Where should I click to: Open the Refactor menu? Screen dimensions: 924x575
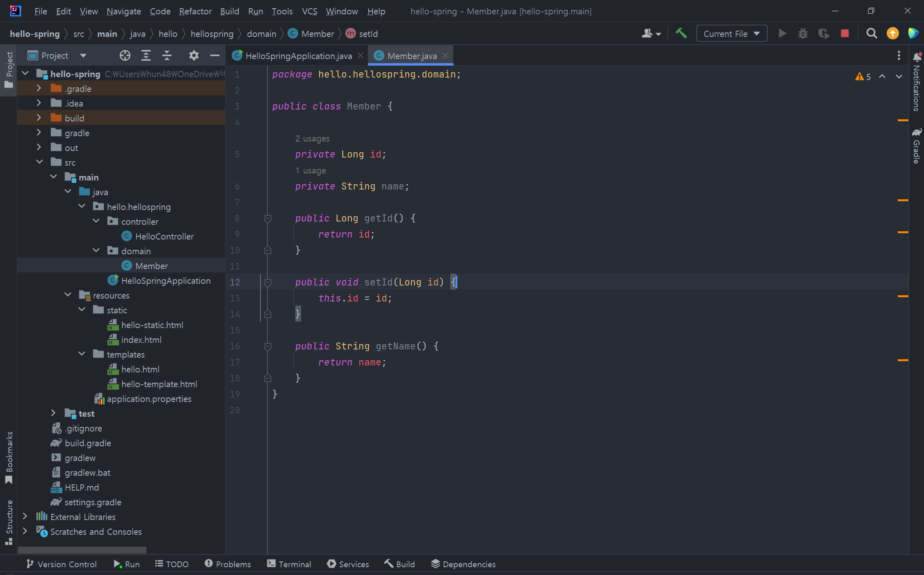(x=195, y=11)
